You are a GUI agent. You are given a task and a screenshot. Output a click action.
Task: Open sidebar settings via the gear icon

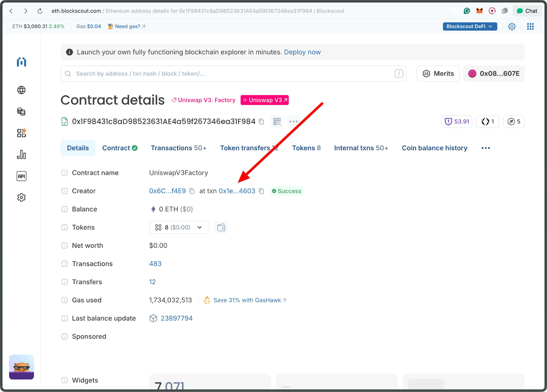point(21,197)
